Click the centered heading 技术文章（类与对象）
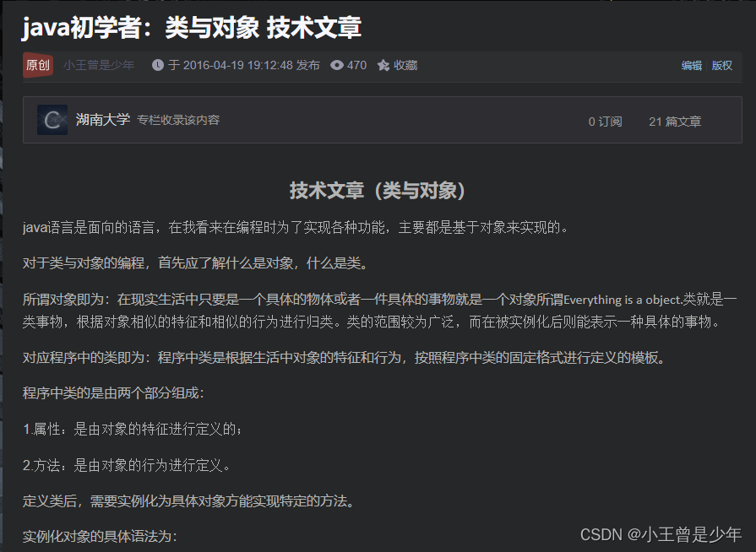Image resolution: width=756 pixels, height=552 pixels. click(378, 191)
